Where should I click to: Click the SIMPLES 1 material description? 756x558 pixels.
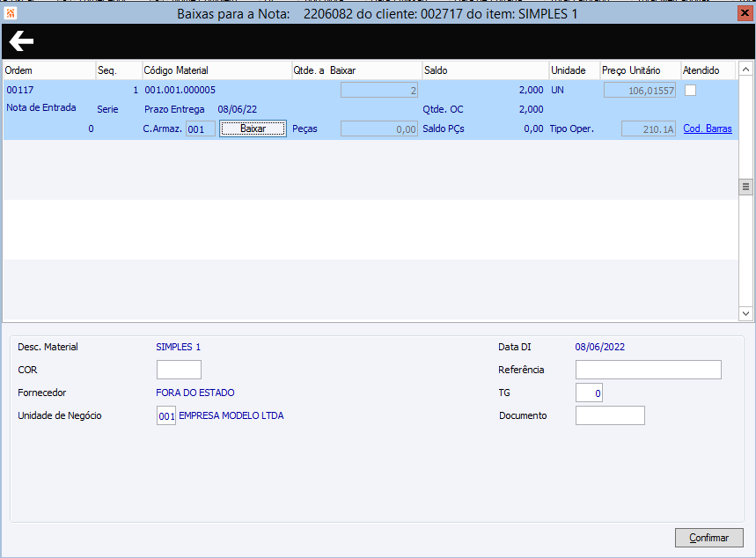(x=179, y=347)
